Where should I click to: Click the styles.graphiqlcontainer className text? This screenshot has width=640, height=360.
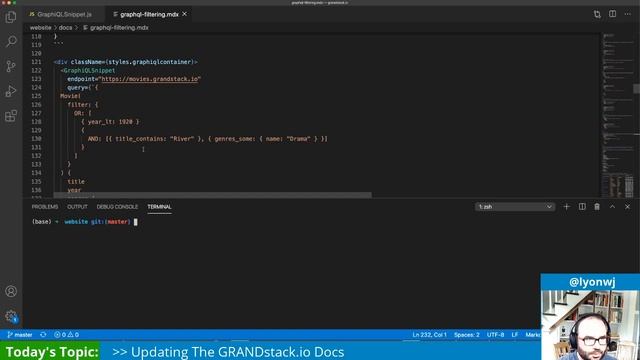coord(149,62)
